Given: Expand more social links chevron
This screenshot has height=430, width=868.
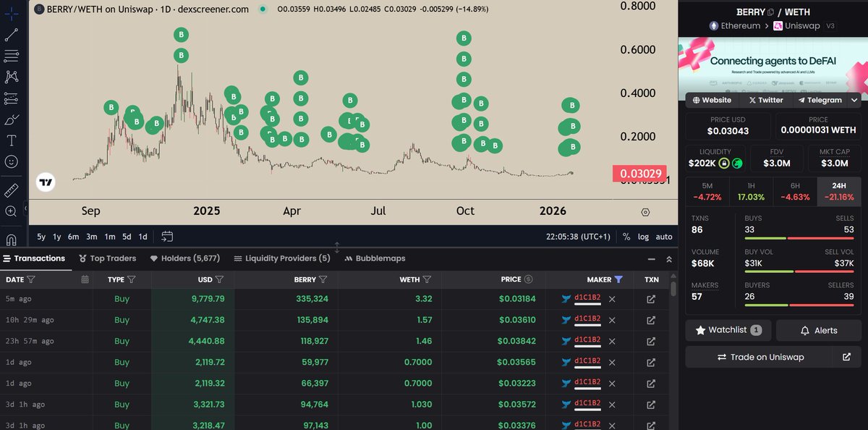Looking at the screenshot, I should (x=854, y=100).
